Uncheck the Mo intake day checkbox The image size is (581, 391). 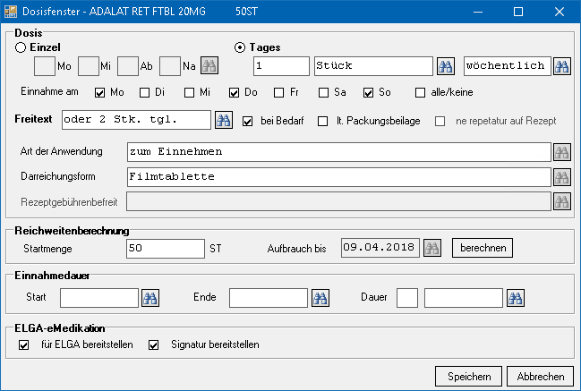[100, 93]
